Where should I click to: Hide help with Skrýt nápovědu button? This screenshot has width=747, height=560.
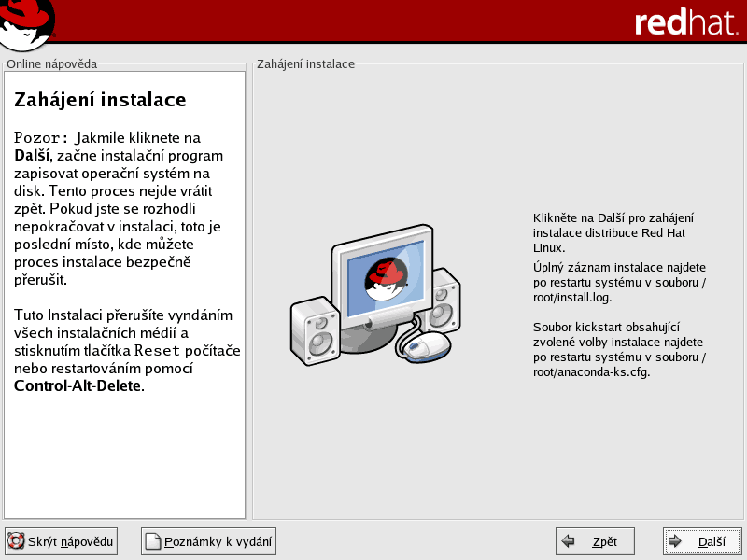61,541
